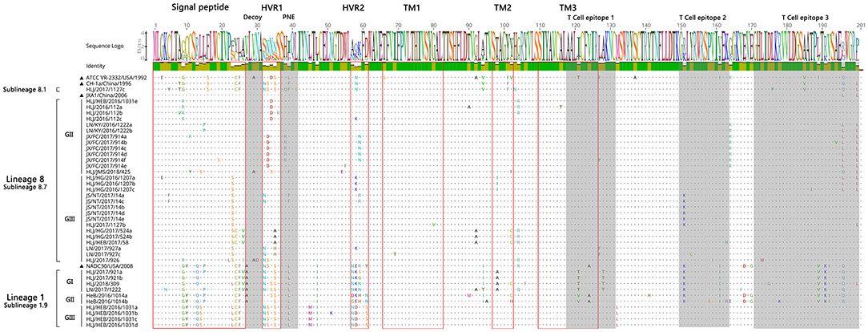868x332 pixels.
Task: Click the triangle marker beside CH-1a/China/1996
Action: point(82,83)
